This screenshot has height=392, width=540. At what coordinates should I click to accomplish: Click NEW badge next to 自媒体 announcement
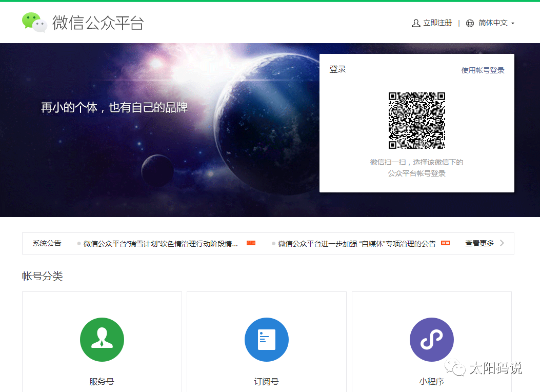click(445, 243)
